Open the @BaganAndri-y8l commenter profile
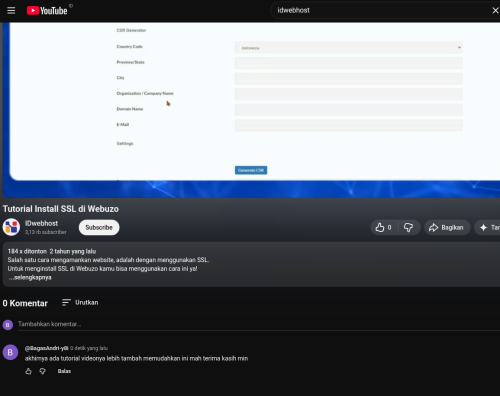Viewport: 500px width, 396px height. [46, 348]
